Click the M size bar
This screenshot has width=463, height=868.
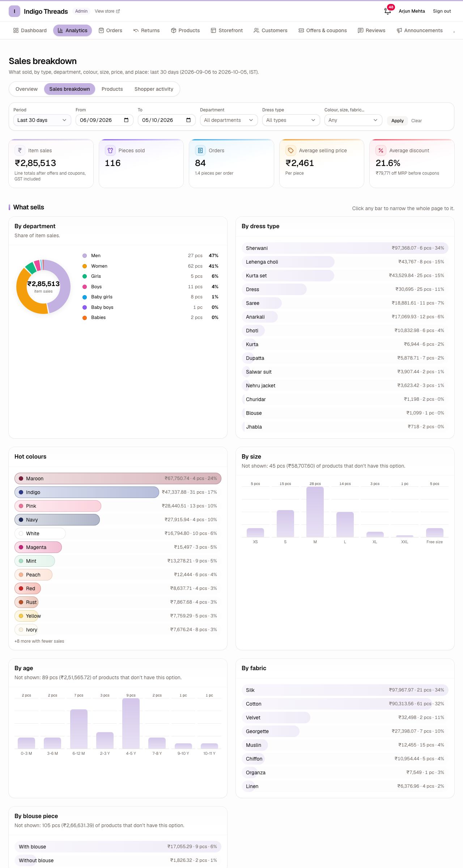coord(315,512)
